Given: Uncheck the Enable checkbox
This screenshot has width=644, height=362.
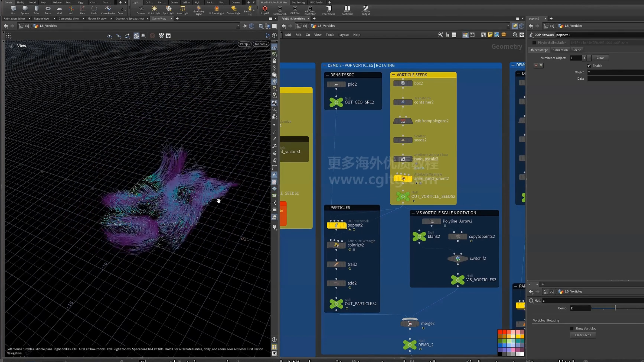Looking at the screenshot, I should click(589, 66).
